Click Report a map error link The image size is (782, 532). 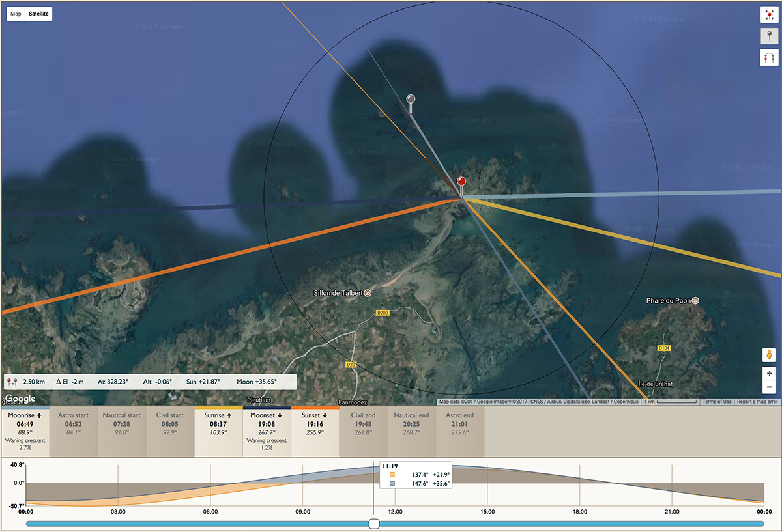757,402
